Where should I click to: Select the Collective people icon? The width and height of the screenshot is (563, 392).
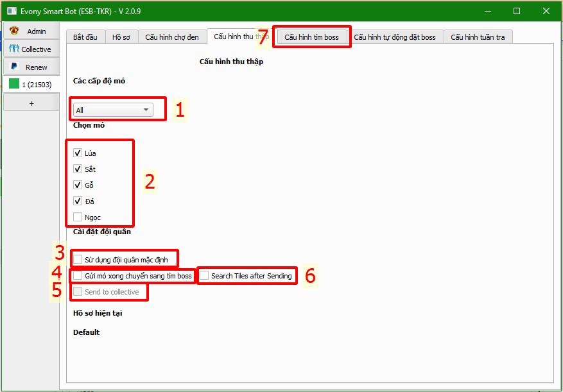tap(14, 49)
